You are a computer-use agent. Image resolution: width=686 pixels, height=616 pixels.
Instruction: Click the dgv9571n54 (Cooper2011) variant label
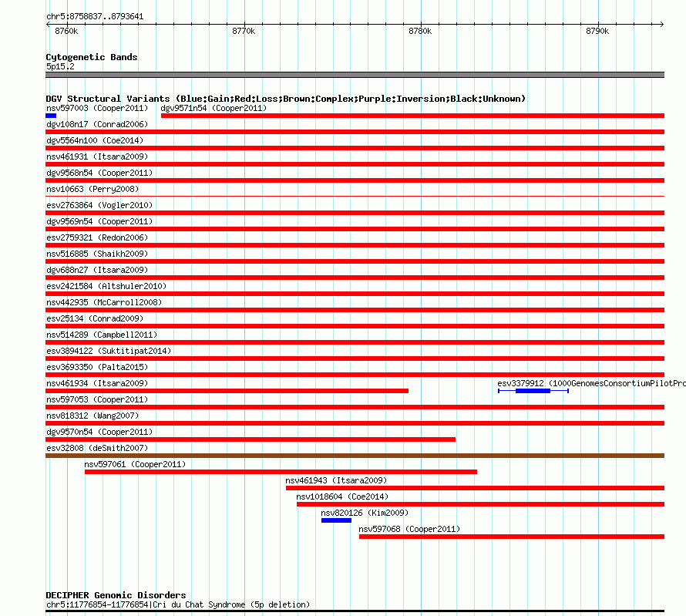coord(214,108)
